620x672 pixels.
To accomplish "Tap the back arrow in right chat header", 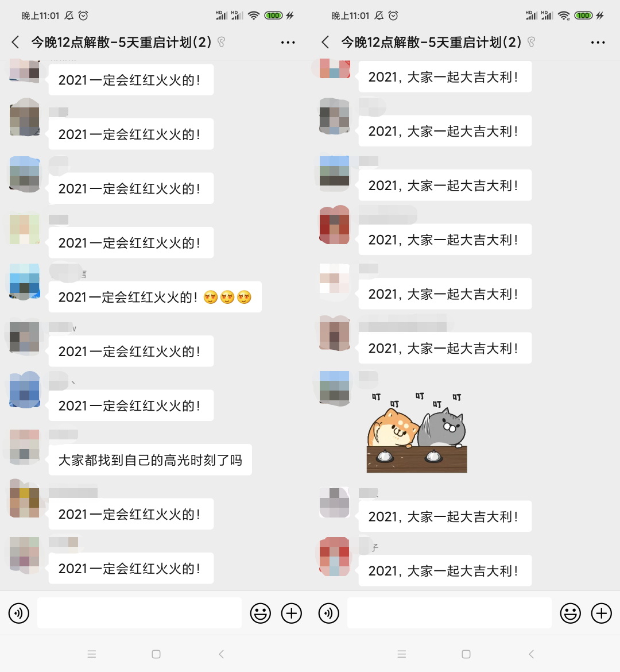I will (x=325, y=42).
